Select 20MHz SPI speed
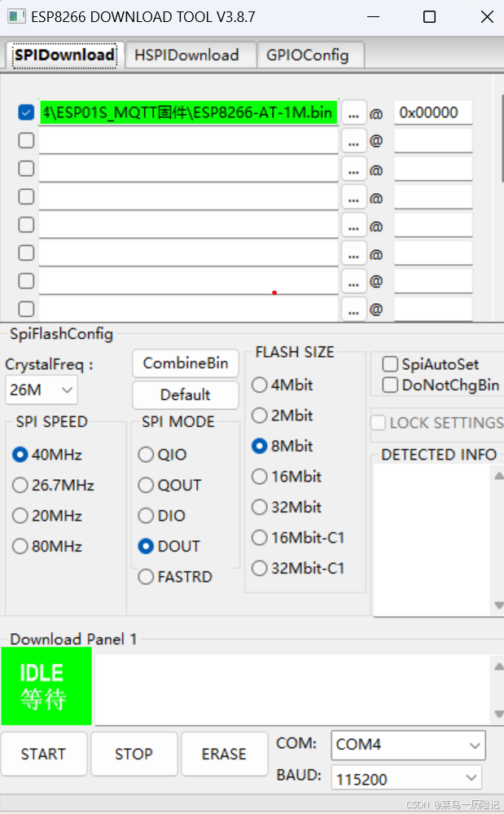Image resolution: width=504 pixels, height=814 pixels. coord(47,516)
